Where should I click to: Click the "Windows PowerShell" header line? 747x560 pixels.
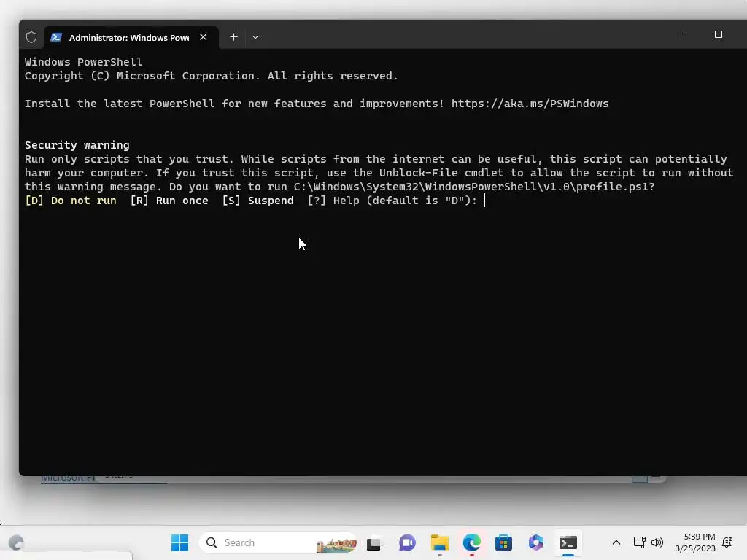coord(83,62)
